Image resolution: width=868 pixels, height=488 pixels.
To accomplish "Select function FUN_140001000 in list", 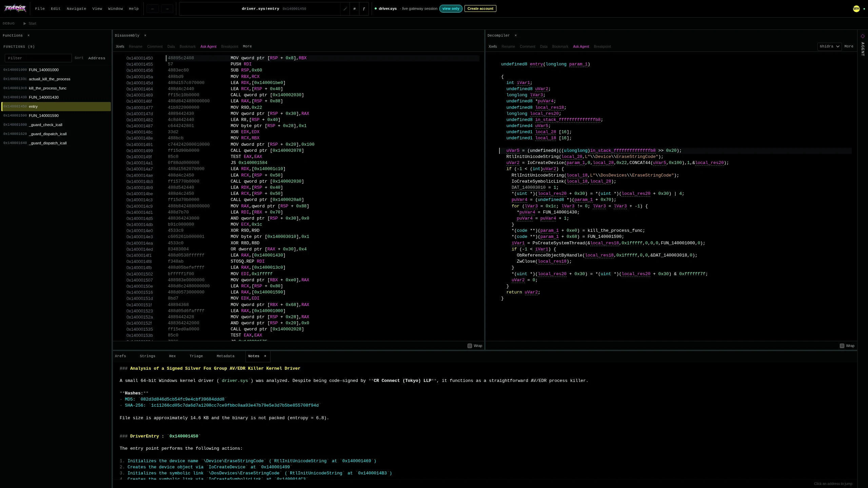I will 56,70.
